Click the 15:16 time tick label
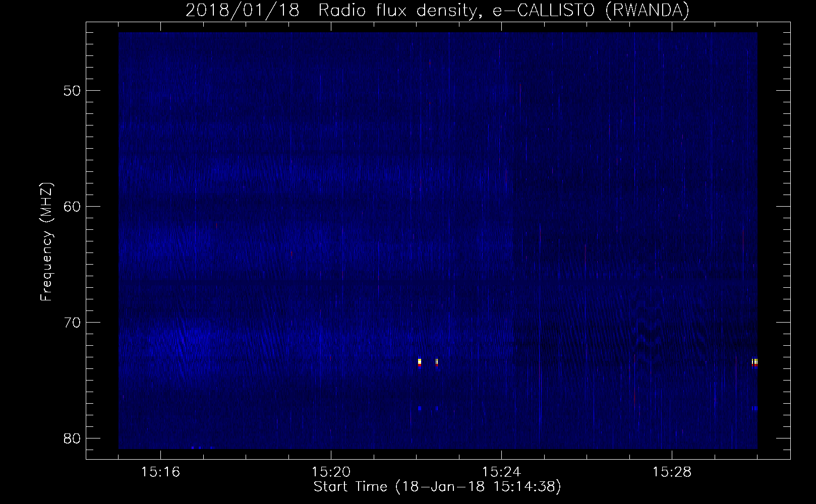 pyautogui.click(x=161, y=472)
